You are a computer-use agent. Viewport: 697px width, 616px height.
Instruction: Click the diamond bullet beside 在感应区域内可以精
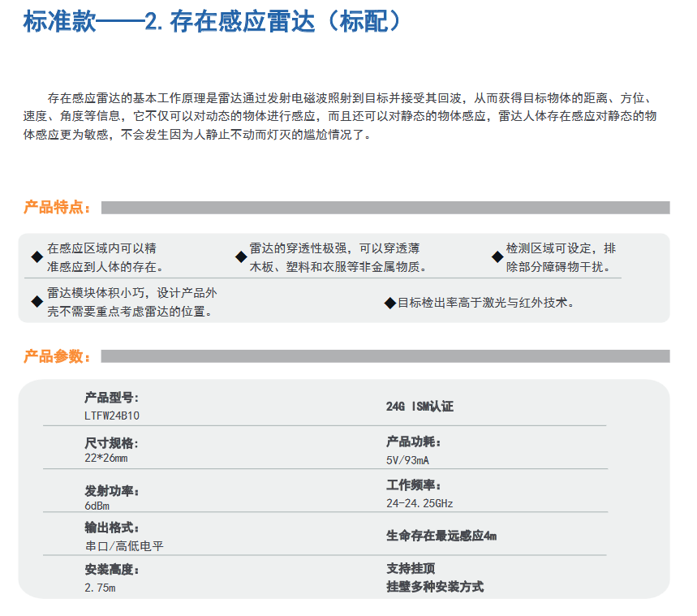click(x=37, y=257)
